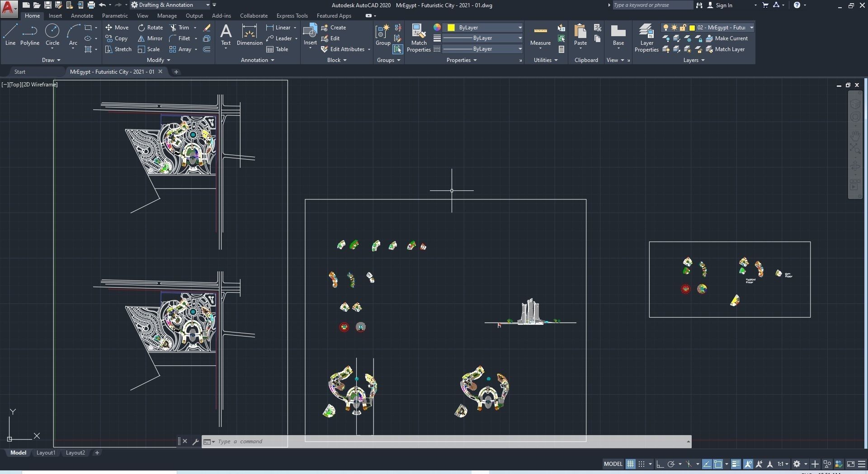Activate the Mirror command

click(150, 38)
